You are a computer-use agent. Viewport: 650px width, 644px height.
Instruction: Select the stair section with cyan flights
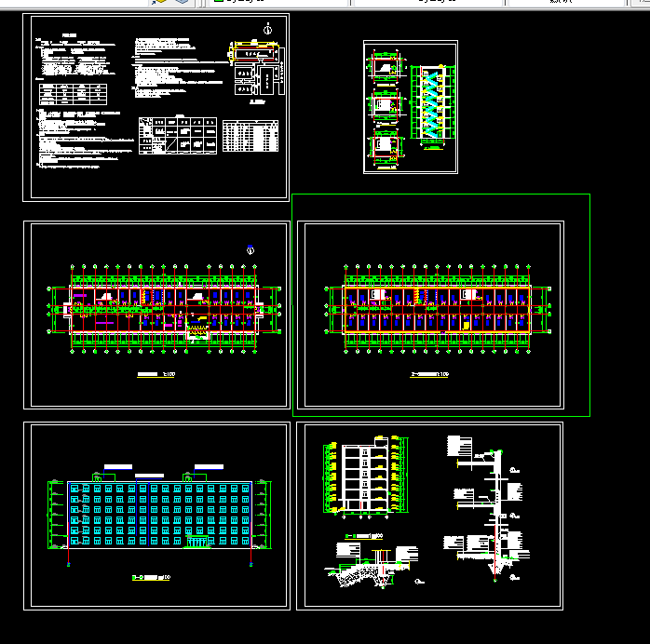(x=433, y=106)
